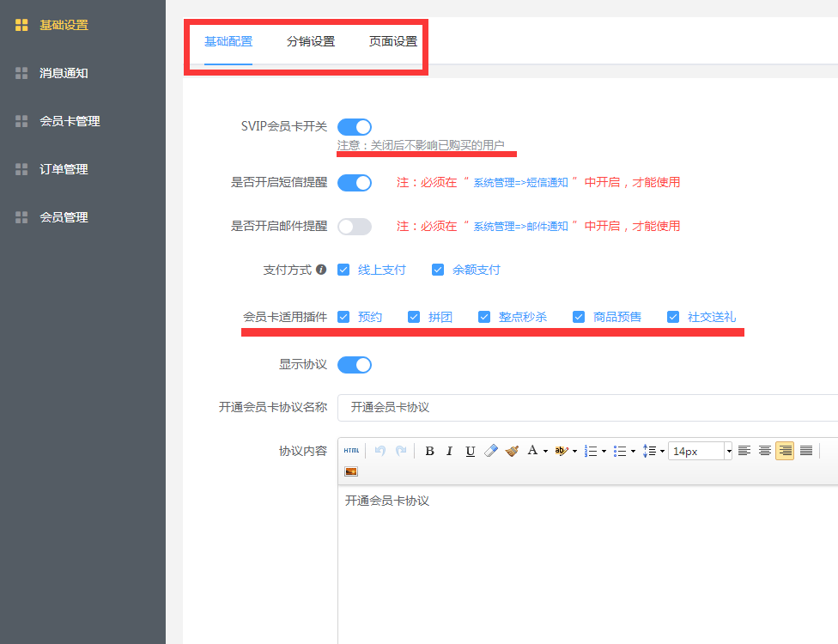Screen dimensions: 838x644
Task: Click 开通会员卡协议名称 input field
Action: pos(587,408)
